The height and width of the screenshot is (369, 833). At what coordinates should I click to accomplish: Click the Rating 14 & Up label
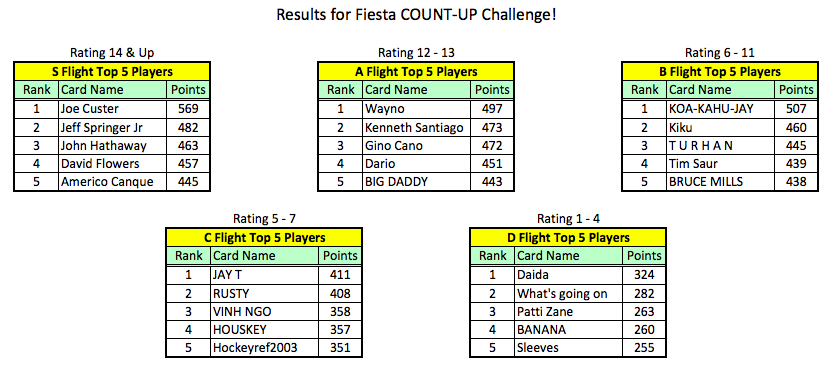coord(112,53)
